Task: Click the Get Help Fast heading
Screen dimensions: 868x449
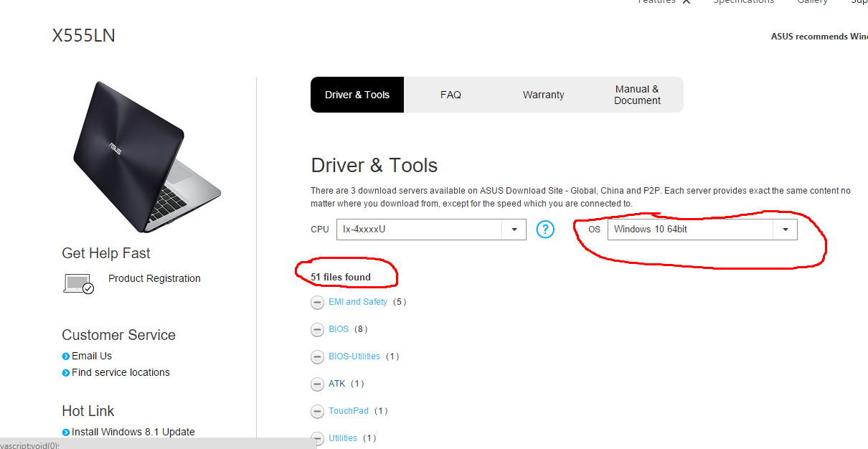Action: [x=106, y=253]
